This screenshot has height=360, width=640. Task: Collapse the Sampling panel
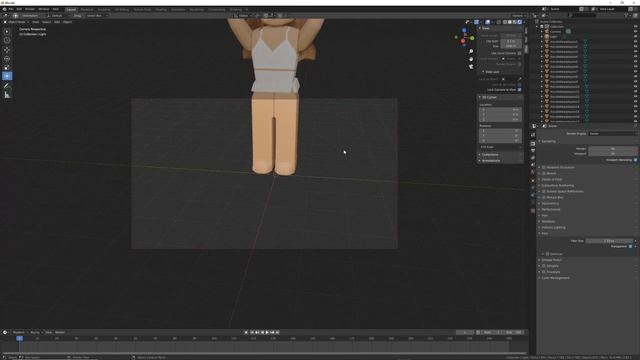[548, 141]
